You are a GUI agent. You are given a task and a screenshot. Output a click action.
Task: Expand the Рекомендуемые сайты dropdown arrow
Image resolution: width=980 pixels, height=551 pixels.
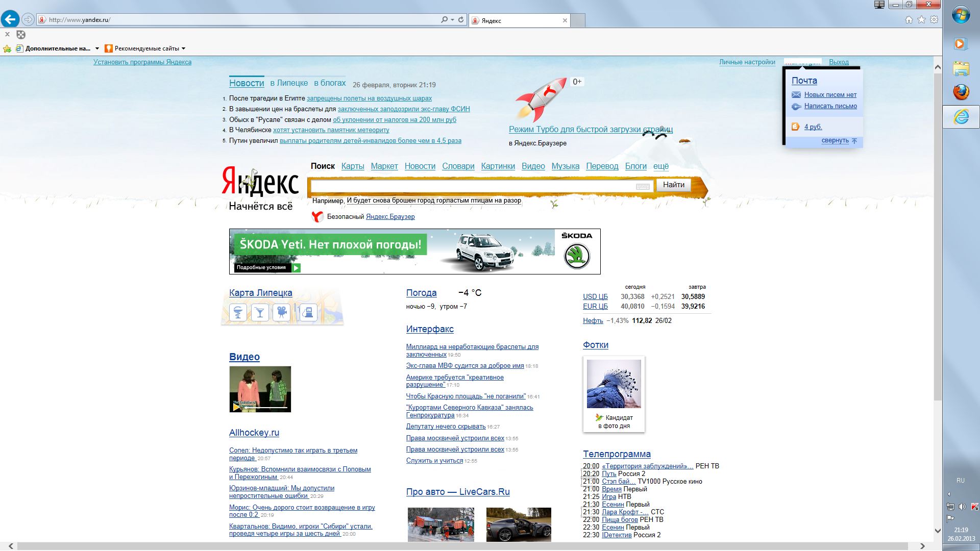(x=184, y=48)
